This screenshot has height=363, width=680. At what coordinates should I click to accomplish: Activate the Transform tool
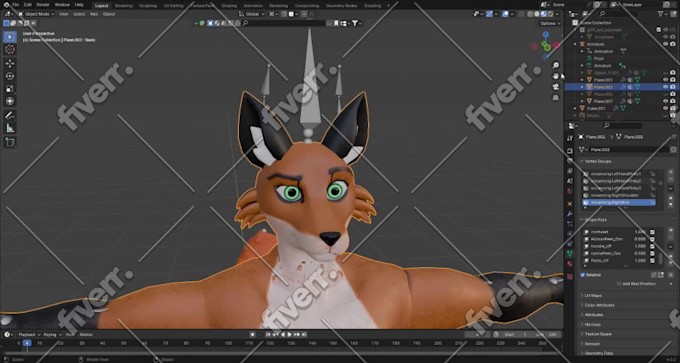click(10, 101)
